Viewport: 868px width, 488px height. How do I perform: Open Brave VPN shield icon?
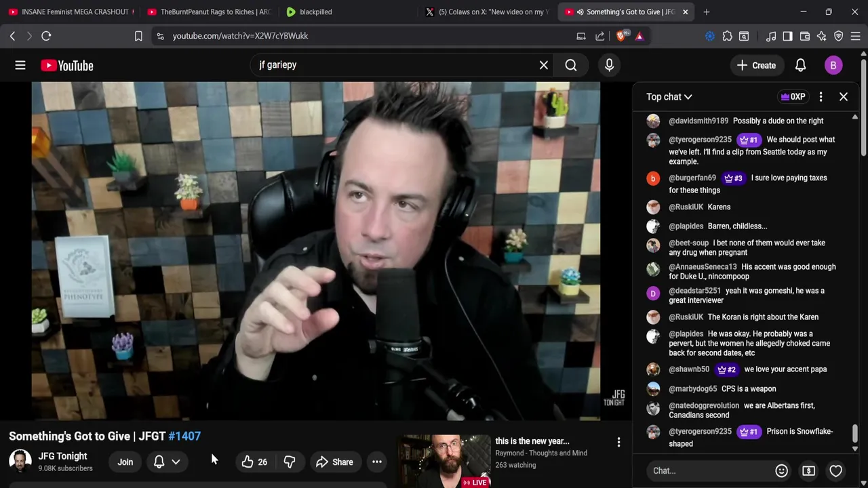click(x=839, y=36)
